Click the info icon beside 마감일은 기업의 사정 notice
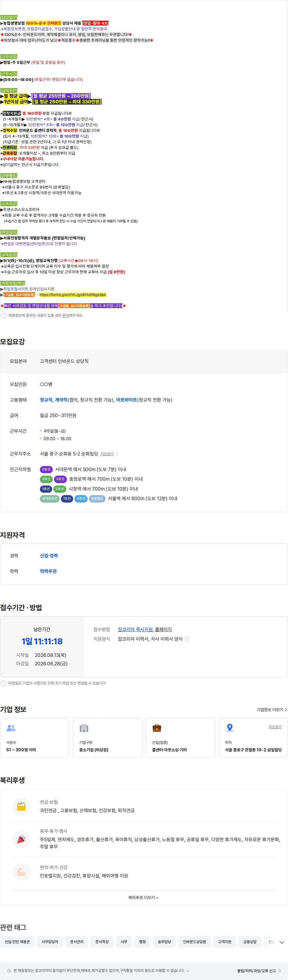The image size is (288, 980). (3, 683)
